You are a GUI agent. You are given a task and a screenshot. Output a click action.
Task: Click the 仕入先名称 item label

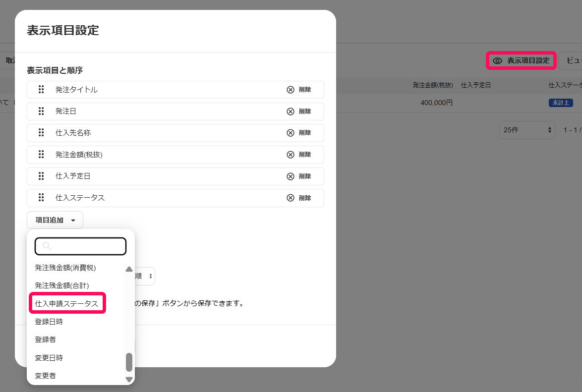[73, 132]
